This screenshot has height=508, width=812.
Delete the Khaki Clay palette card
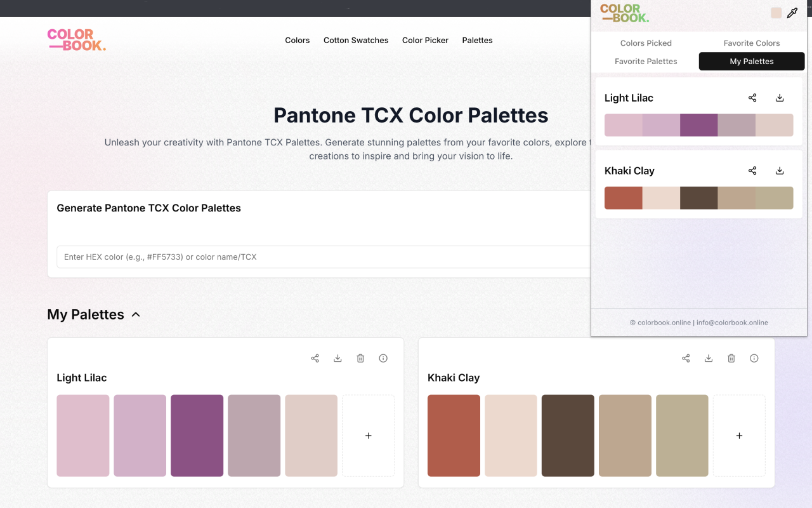click(731, 358)
